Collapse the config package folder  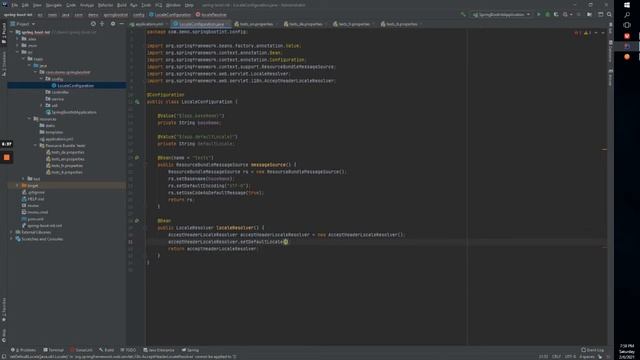tap(42, 79)
